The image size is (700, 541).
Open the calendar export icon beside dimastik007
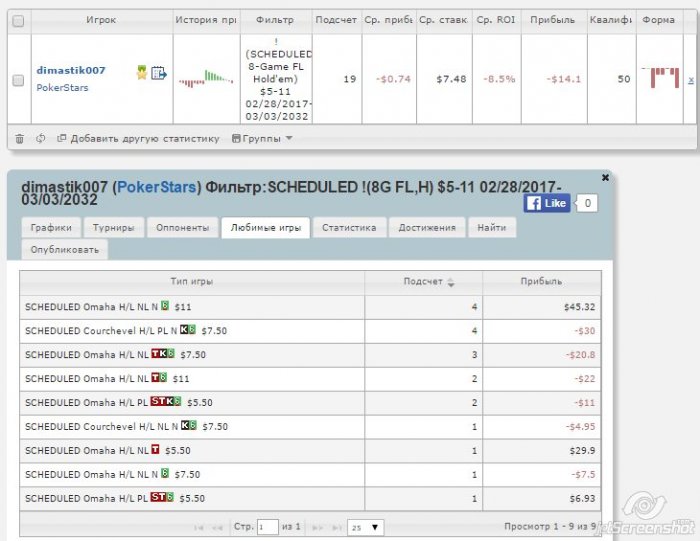click(158, 73)
